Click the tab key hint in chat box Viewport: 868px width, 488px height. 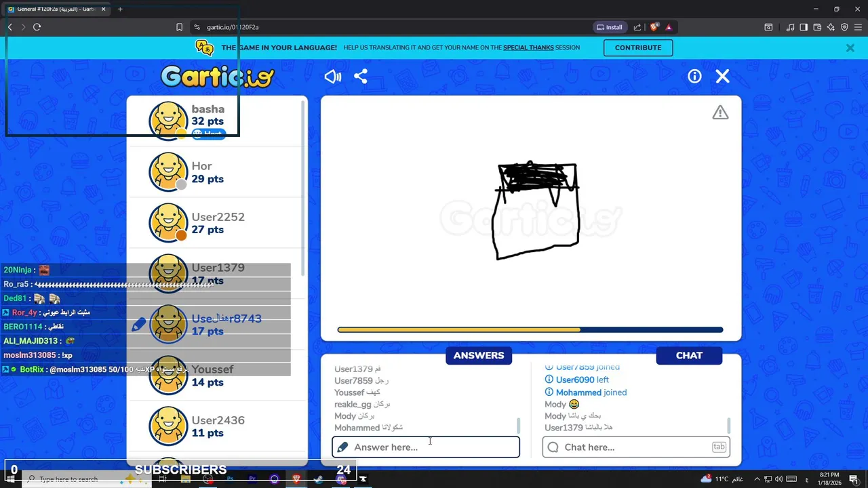tap(719, 447)
